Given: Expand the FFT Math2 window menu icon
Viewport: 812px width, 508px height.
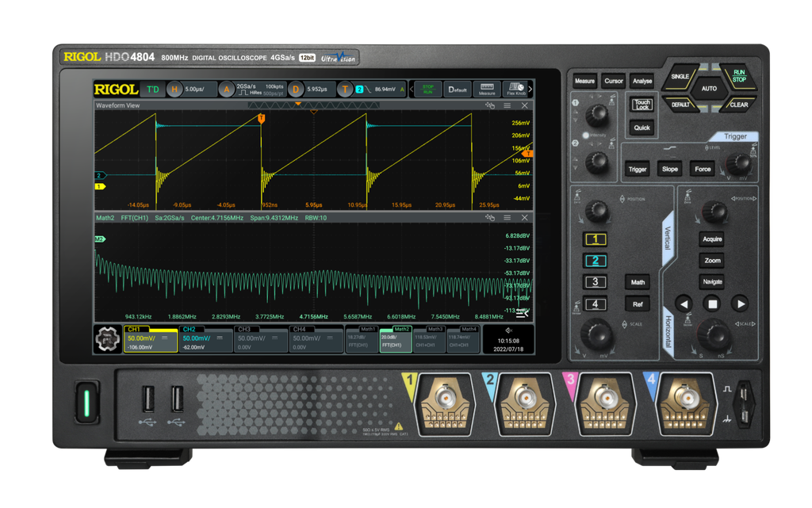Looking at the screenshot, I should tap(507, 217).
